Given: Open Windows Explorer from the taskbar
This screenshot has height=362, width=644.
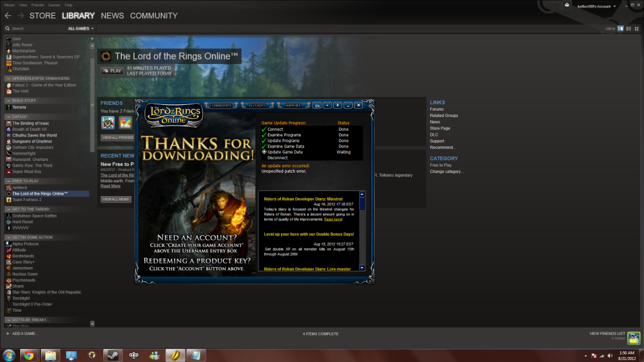Looking at the screenshot, I should [50, 356].
